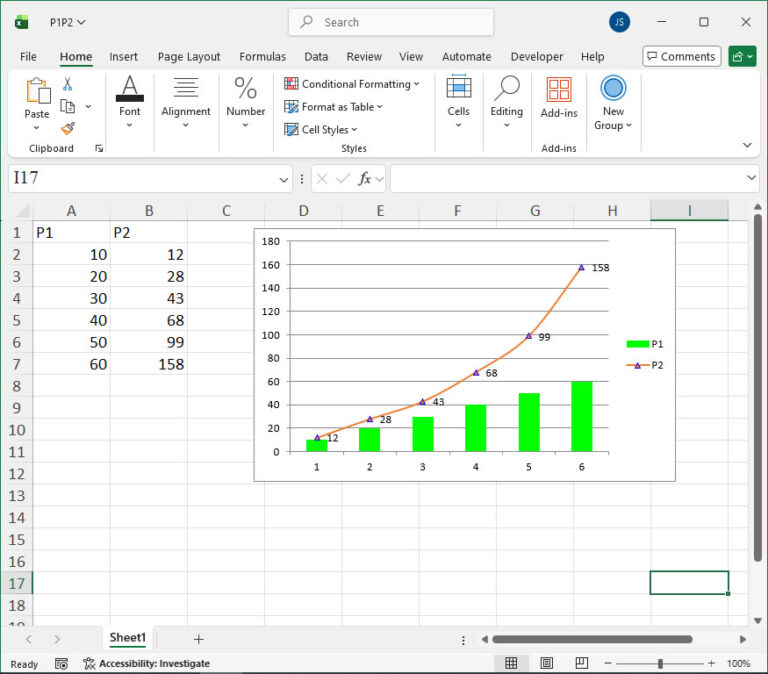The image size is (768, 674).
Task: Click the Select All corner triangle
Action: point(23,211)
